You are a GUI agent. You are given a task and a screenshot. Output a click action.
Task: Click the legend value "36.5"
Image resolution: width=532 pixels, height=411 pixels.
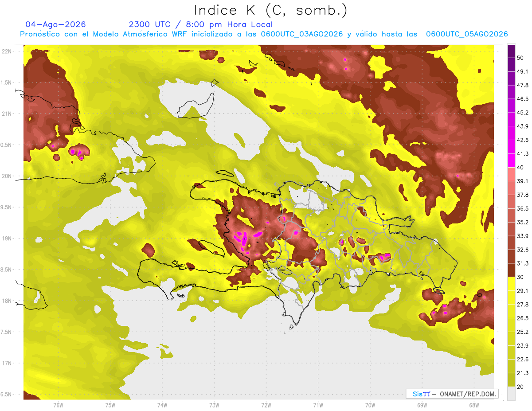click(523, 208)
